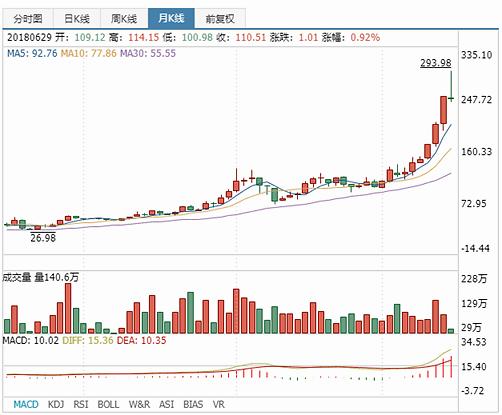Click the 293.98 high price marker

[x=436, y=63]
